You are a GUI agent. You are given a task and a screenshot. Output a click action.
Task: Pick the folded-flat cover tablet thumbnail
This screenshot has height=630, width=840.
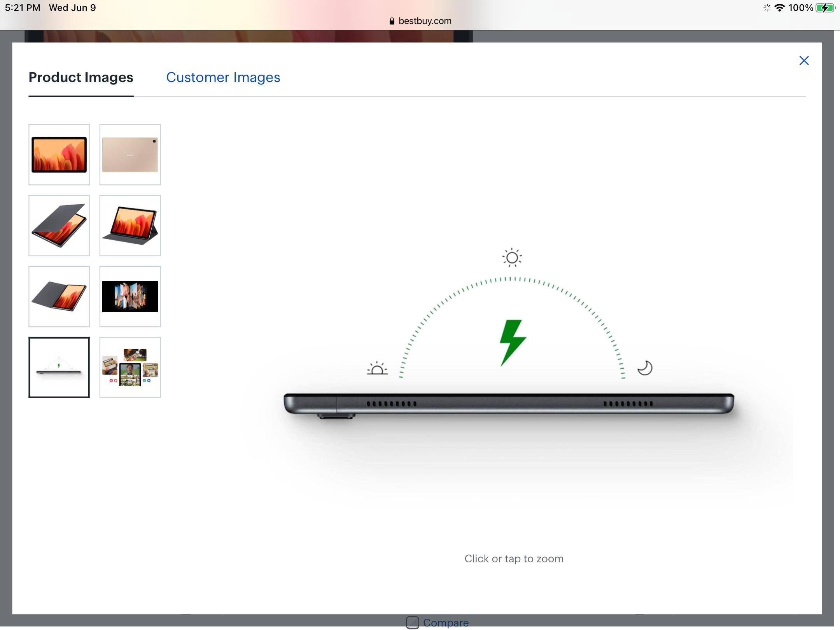[x=59, y=296]
